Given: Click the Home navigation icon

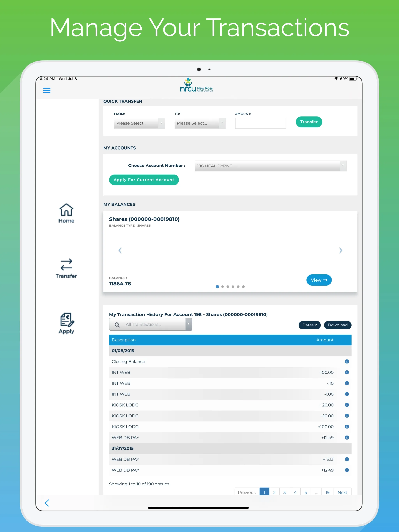Looking at the screenshot, I should 66,213.
